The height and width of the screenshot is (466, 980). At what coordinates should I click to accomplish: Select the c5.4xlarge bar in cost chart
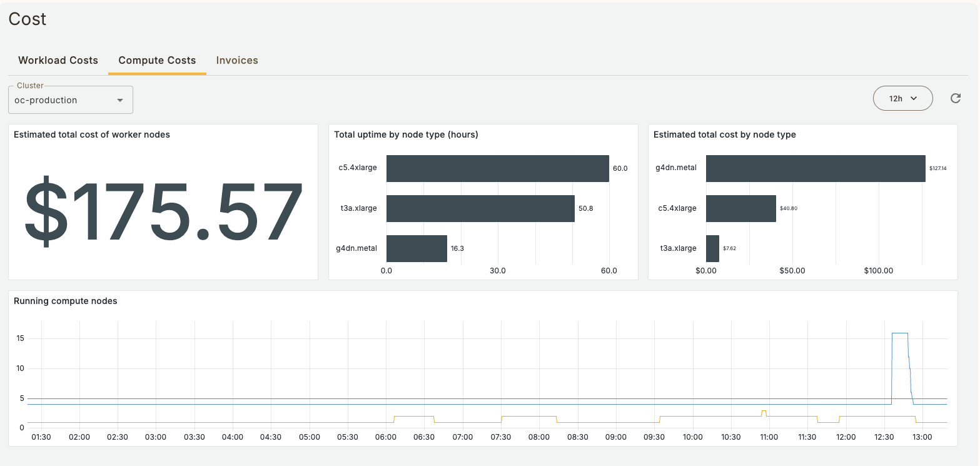[740, 208]
